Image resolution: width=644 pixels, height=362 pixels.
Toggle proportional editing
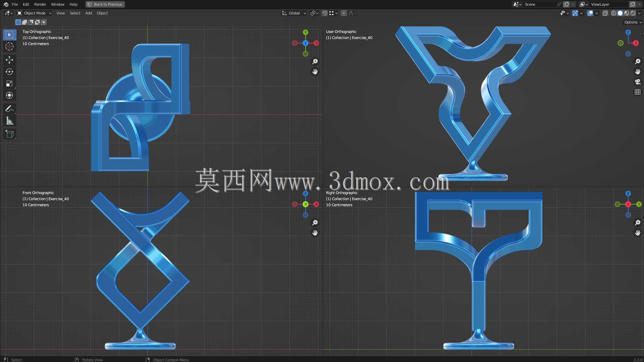(344, 13)
